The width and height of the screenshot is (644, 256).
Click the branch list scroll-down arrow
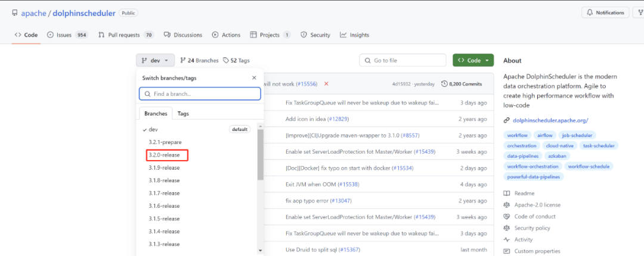coord(261,250)
